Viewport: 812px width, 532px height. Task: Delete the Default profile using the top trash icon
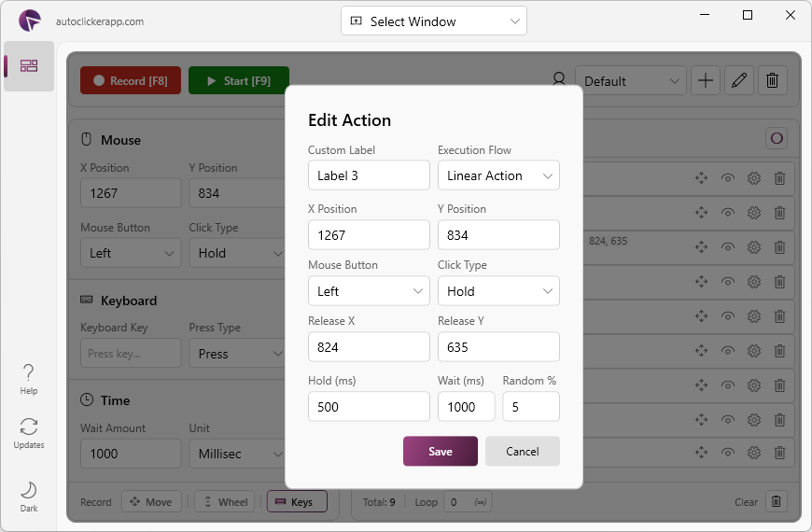pyautogui.click(x=773, y=80)
